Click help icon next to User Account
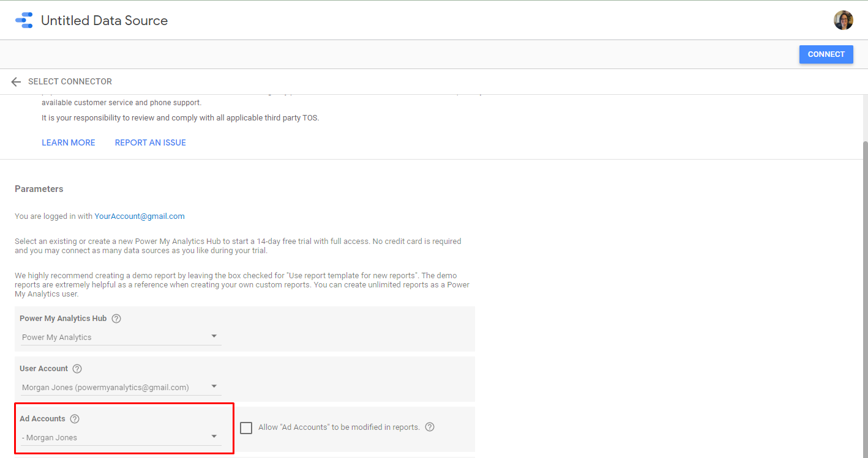The height and width of the screenshot is (458, 868). [x=77, y=369]
